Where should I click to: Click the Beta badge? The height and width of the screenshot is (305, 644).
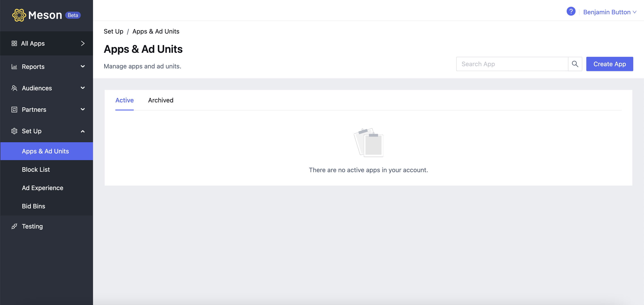click(x=73, y=15)
